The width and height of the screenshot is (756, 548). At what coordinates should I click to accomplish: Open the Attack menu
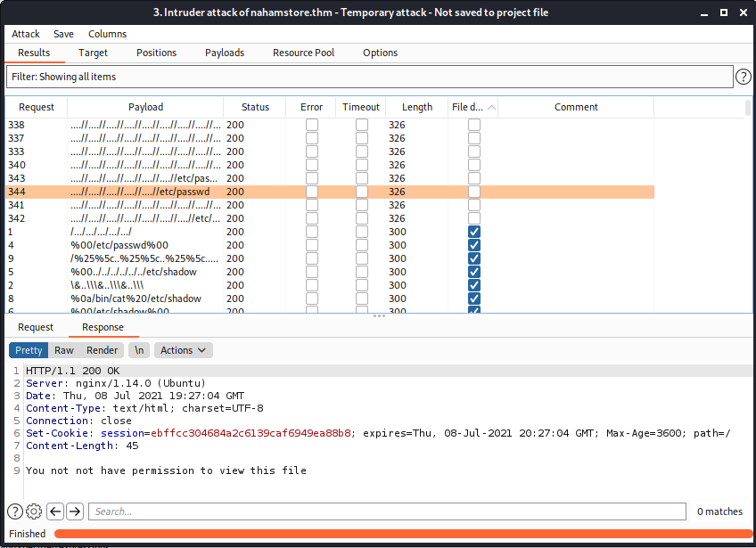click(x=26, y=34)
